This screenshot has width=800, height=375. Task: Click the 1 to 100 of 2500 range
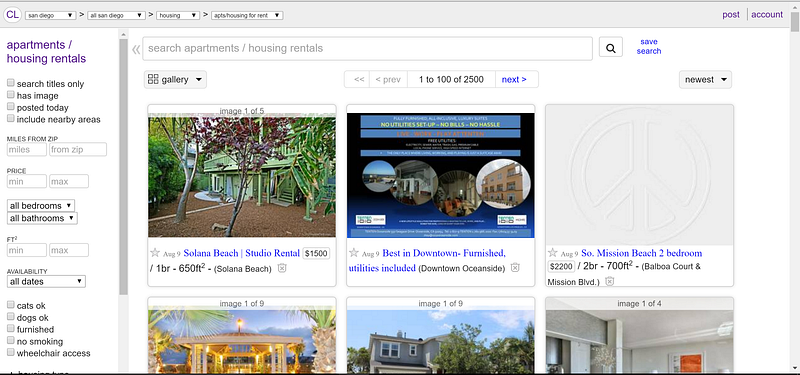pos(451,80)
